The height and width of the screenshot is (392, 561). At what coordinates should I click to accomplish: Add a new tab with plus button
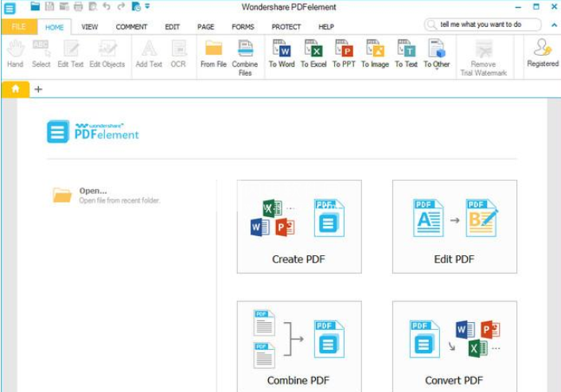[x=38, y=89]
